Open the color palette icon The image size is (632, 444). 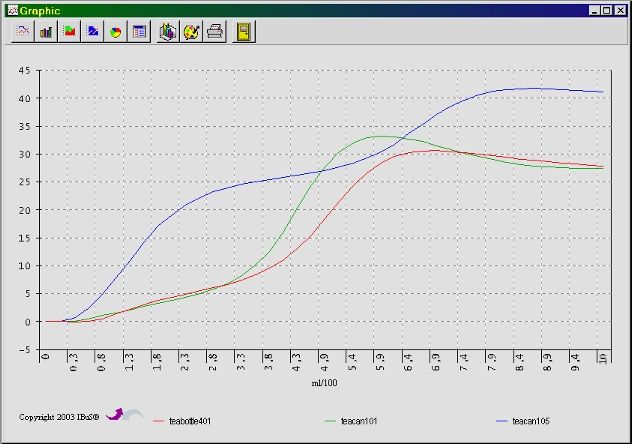[192, 31]
